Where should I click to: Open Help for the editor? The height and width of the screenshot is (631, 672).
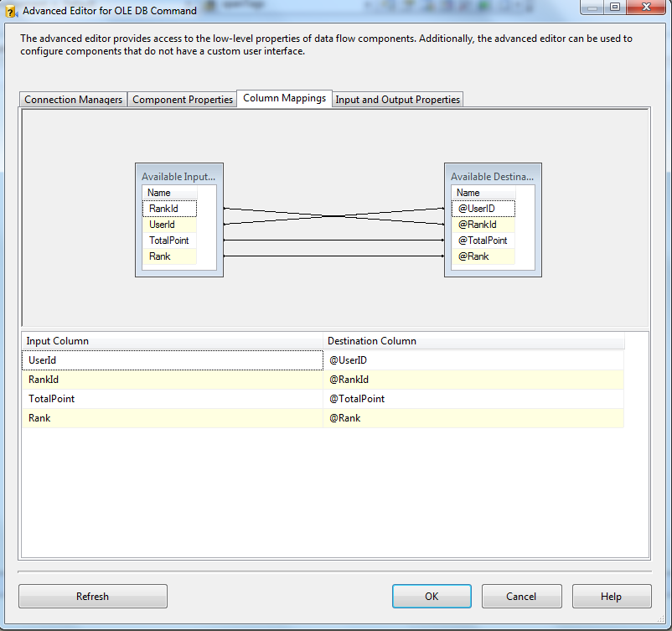click(612, 597)
